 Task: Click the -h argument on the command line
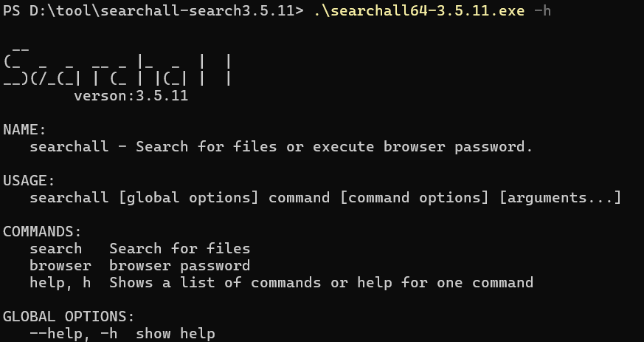(542, 10)
